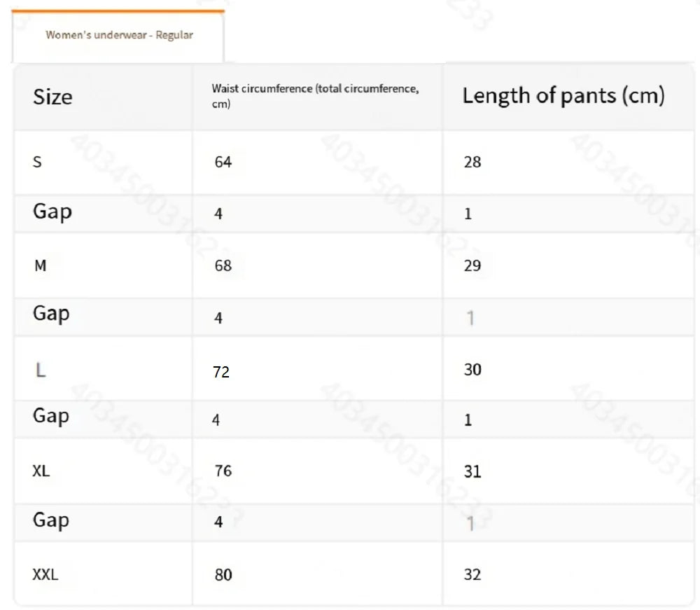Click waist value 76 for size XL
700x610 pixels.
click(x=223, y=471)
